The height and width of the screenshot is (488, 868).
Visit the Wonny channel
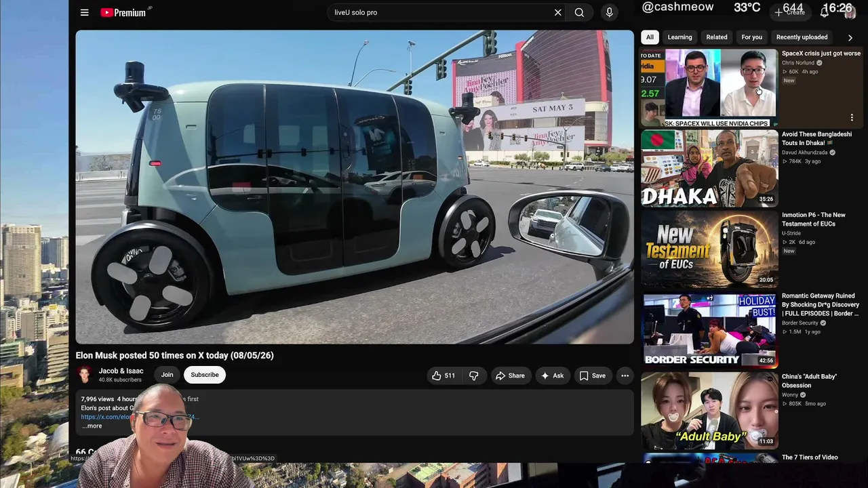click(x=790, y=394)
